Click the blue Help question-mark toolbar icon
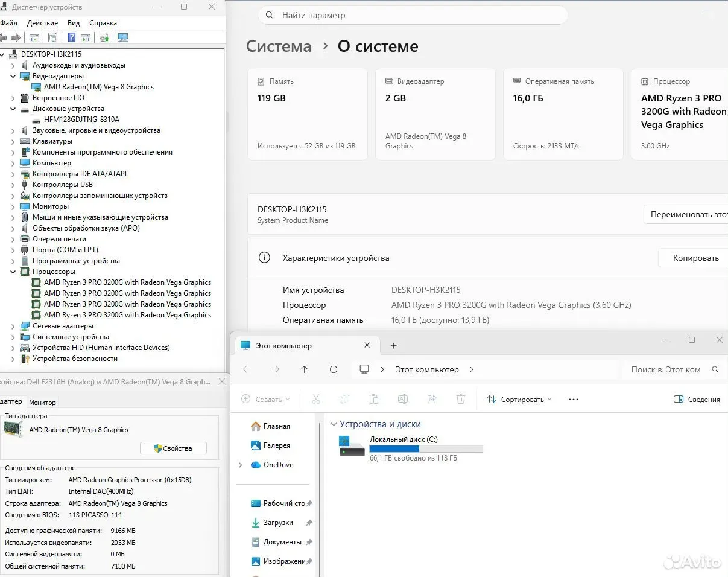The image size is (728, 577). pos(71,37)
